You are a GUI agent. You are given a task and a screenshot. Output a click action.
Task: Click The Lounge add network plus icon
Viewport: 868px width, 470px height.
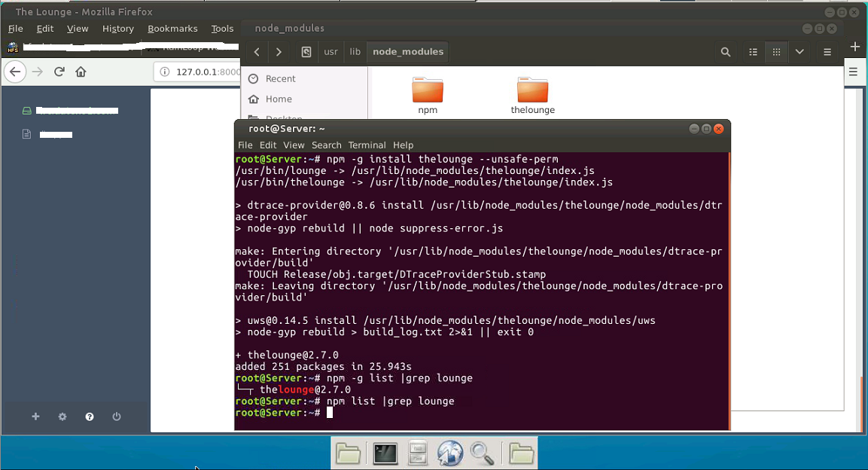tap(35, 417)
